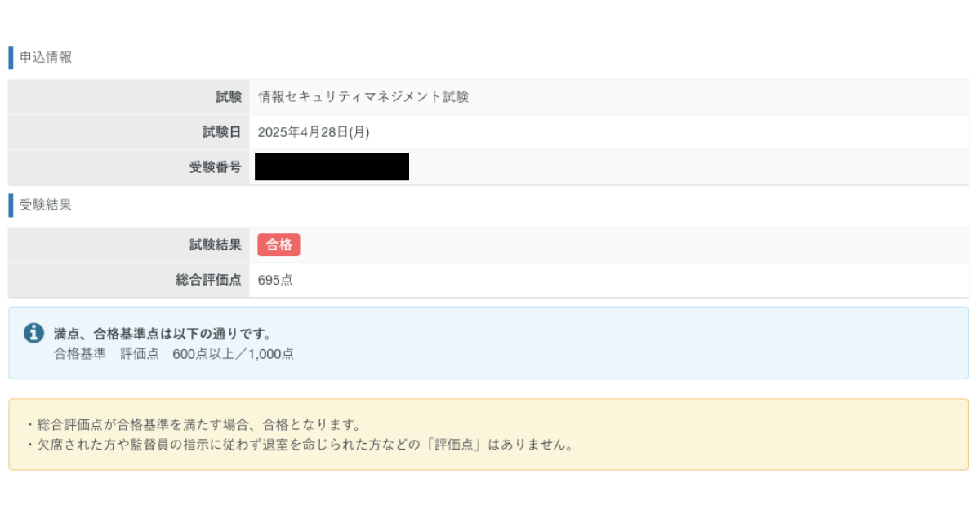The image size is (980, 514).
Task: Click the note starting with 総合評価点が合格基準
Action: click(x=193, y=425)
